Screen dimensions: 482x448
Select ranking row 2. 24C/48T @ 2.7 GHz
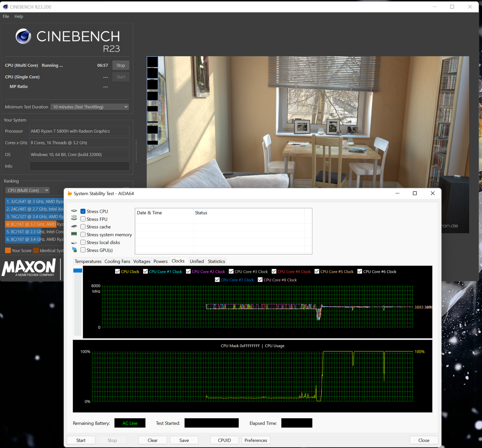click(34, 209)
